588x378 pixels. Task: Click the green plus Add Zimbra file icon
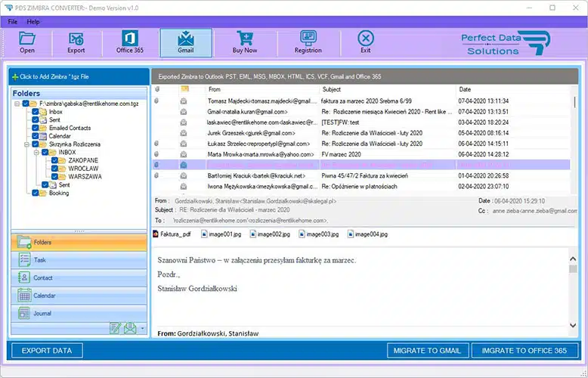15,77
